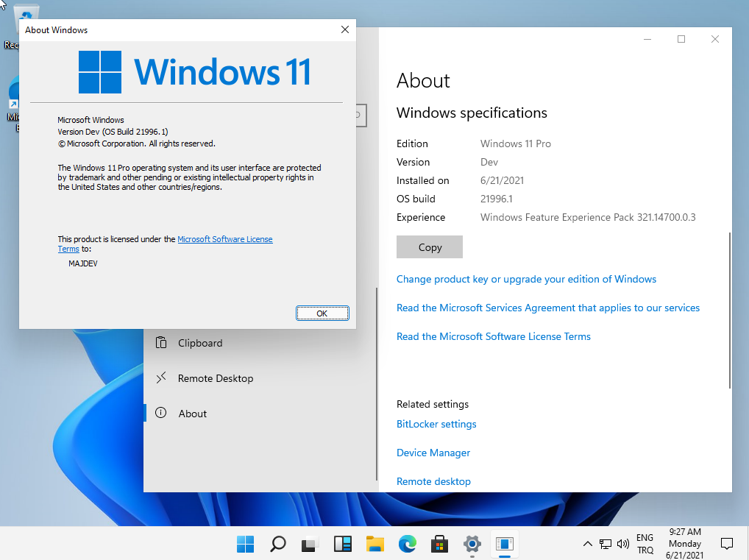Open the Start menu on taskbar
Image resolution: width=749 pixels, height=560 pixels.
246,544
